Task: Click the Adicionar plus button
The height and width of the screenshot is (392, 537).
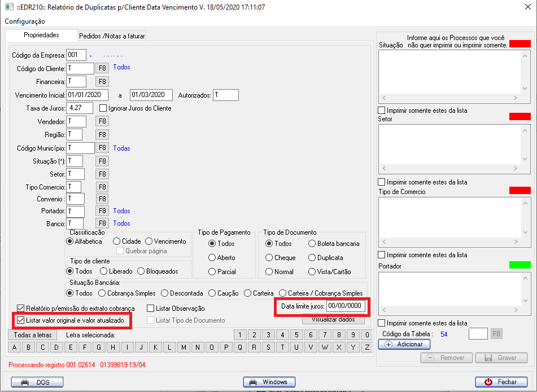Action: pyautogui.click(x=403, y=344)
